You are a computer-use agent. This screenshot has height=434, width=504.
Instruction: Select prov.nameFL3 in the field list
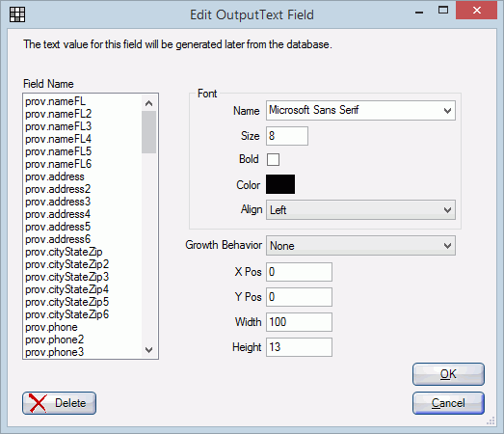tap(59, 126)
